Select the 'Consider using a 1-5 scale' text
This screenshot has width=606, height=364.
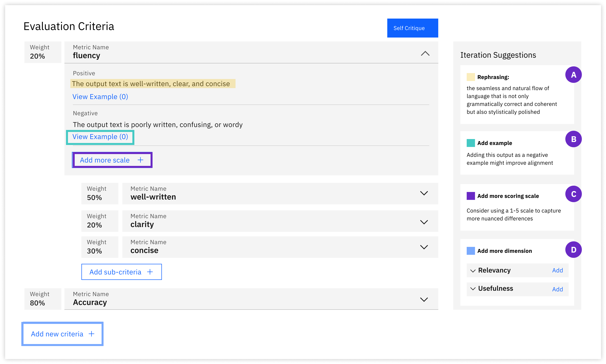pos(514,214)
